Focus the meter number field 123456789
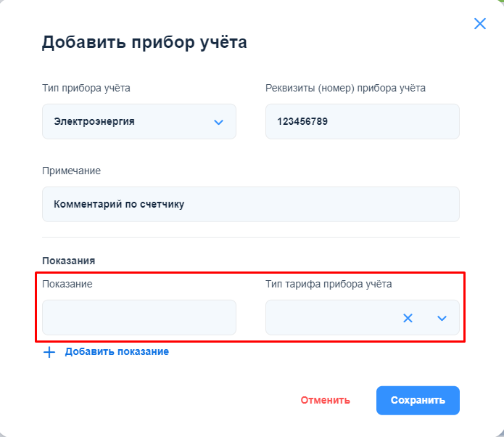This screenshot has height=437, width=504. pyautogui.click(x=362, y=122)
